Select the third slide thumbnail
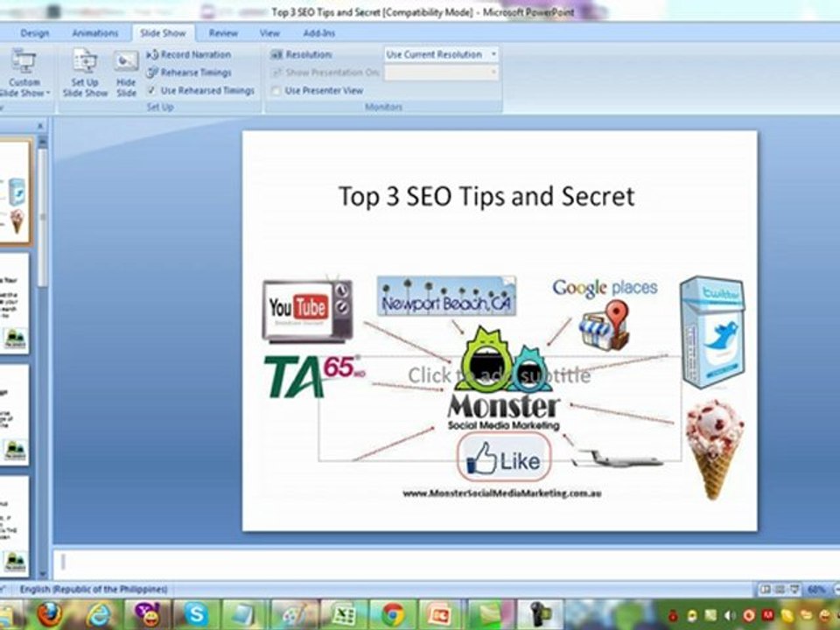 [15, 415]
